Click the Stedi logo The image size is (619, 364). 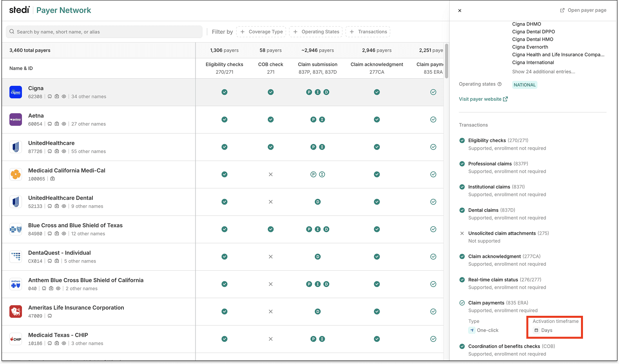(19, 10)
